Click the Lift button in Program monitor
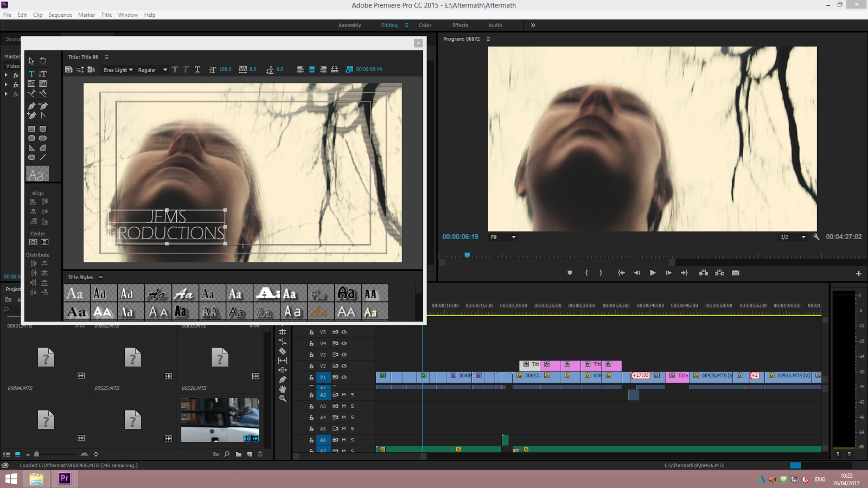 pyautogui.click(x=704, y=273)
